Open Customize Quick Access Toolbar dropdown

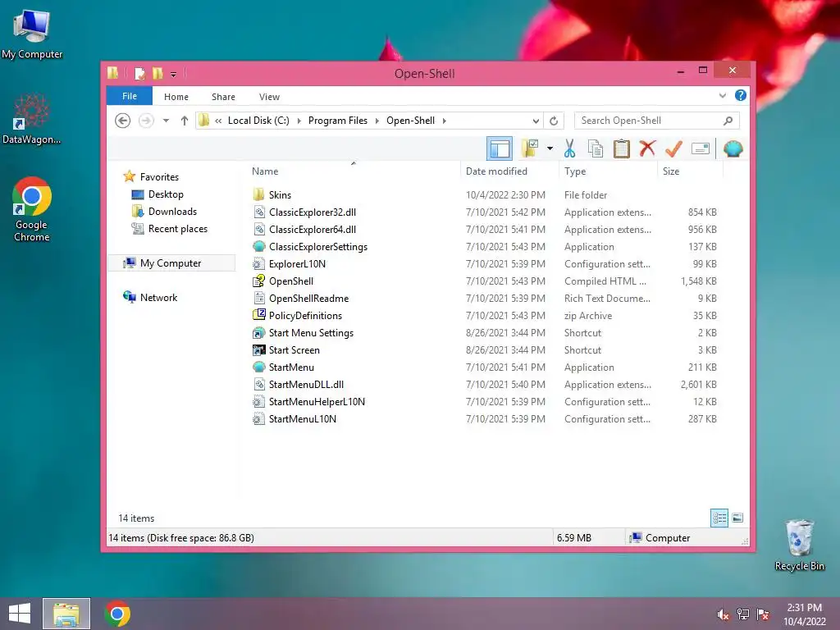173,74
